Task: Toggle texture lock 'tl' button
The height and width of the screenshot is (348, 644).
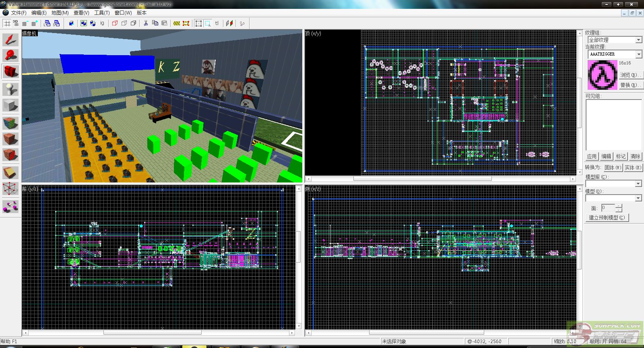Action: click(x=217, y=23)
